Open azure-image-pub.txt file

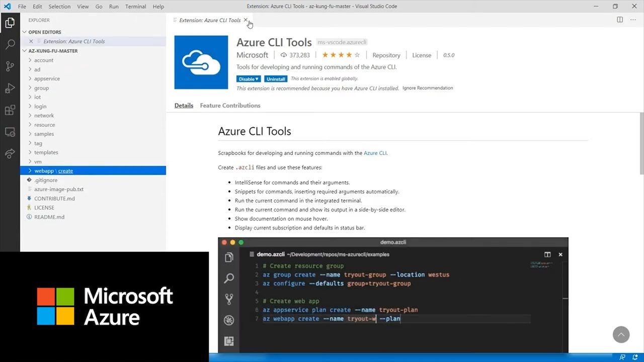tap(93, 189)
